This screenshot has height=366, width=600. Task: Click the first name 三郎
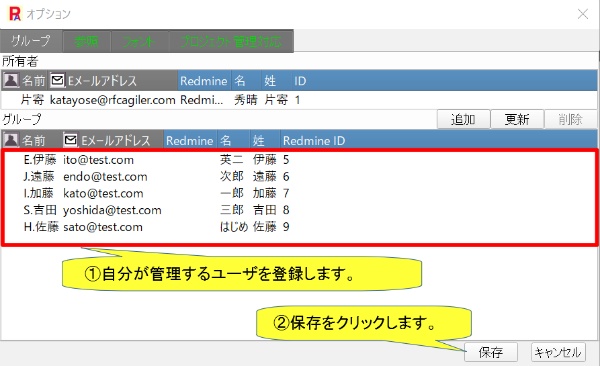pyautogui.click(x=232, y=210)
